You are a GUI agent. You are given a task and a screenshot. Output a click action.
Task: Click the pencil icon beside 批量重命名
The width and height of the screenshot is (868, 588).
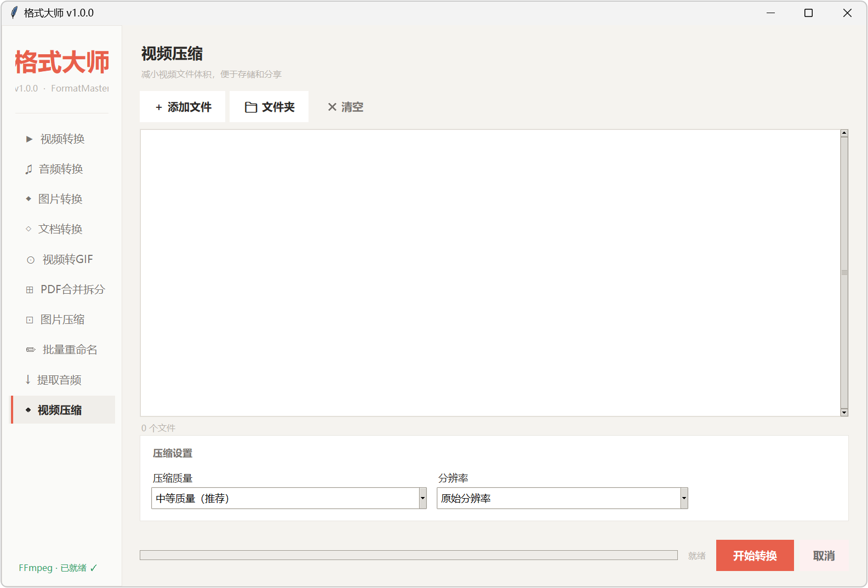tap(31, 350)
